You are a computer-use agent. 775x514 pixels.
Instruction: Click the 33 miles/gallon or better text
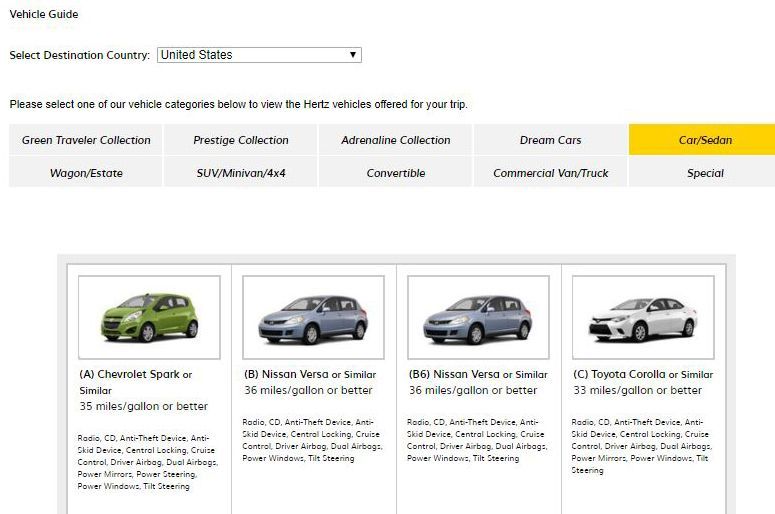[x=638, y=390]
